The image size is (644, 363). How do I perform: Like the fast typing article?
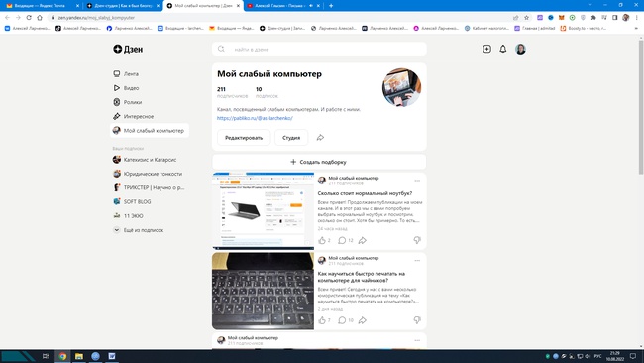click(x=322, y=320)
